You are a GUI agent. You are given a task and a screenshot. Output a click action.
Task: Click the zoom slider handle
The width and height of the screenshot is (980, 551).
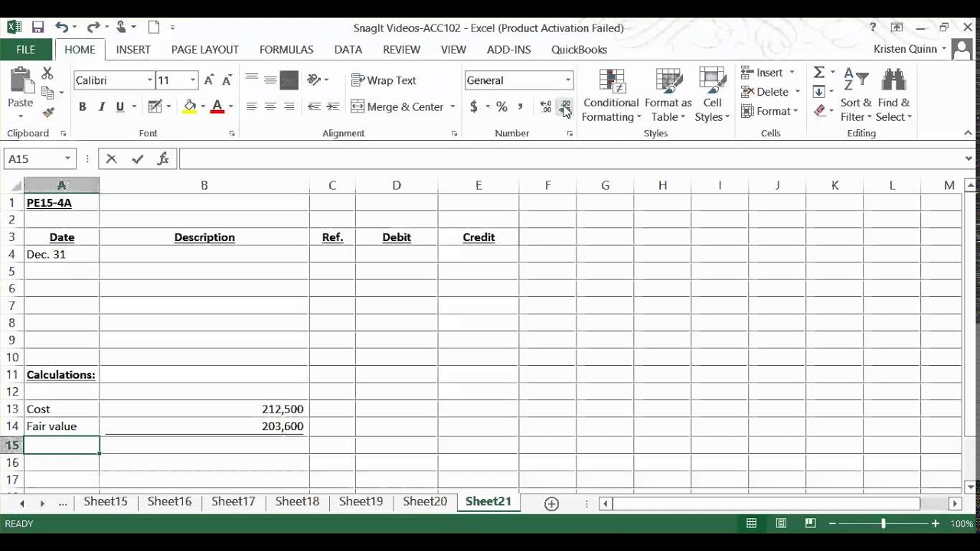[x=883, y=523]
